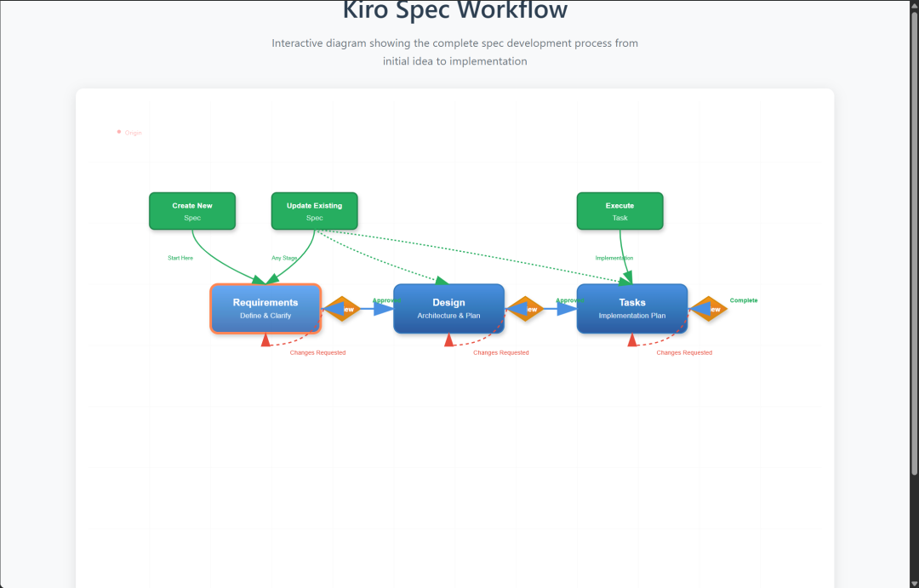Open the Tasks Implementation Plan stage

pos(632,308)
